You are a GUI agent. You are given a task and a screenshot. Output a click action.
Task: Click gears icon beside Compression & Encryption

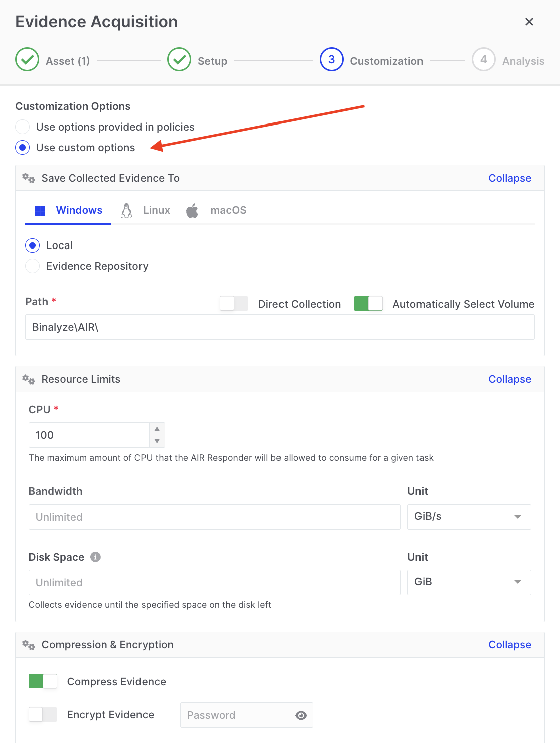point(29,645)
